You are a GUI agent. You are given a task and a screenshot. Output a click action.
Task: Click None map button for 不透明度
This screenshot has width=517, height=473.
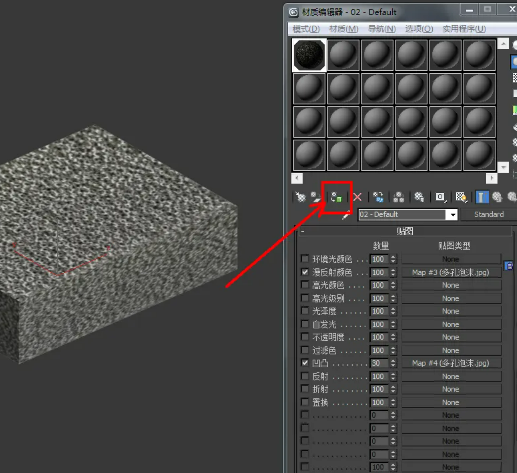point(451,337)
